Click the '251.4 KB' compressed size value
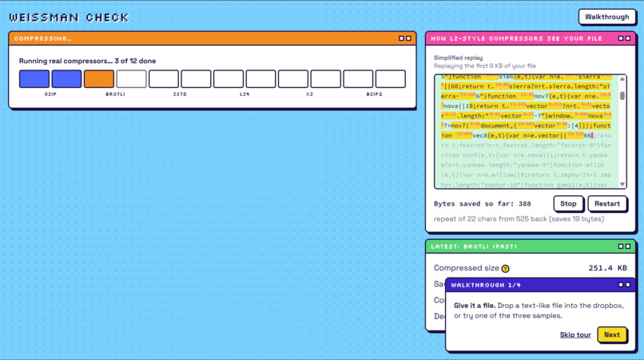Screen dimensions: 644x360 coord(607,268)
